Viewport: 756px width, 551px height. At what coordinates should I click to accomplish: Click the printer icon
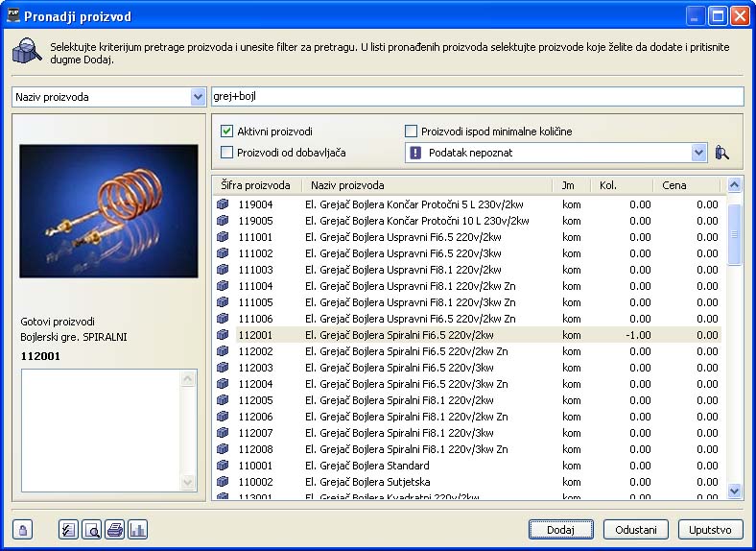click(x=114, y=530)
